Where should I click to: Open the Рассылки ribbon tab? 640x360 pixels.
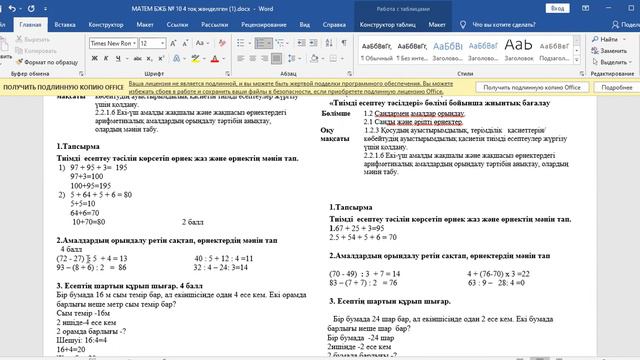(214, 24)
